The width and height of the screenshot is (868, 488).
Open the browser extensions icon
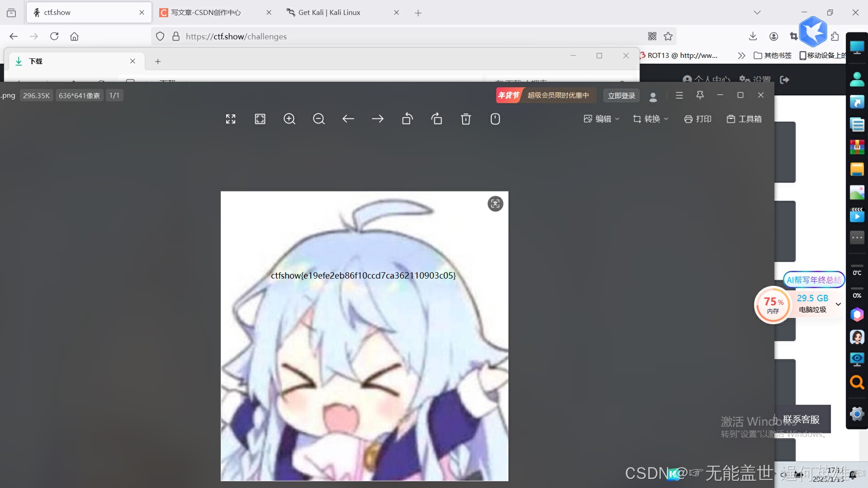point(835,36)
